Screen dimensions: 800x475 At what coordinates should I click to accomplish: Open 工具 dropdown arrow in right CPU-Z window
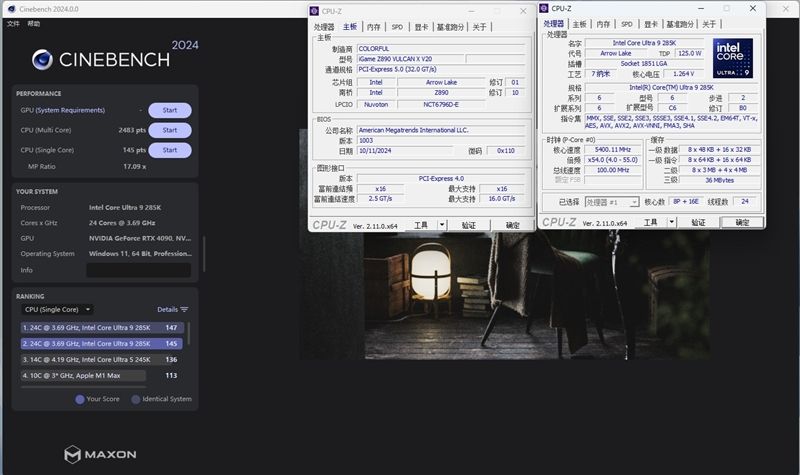671,222
